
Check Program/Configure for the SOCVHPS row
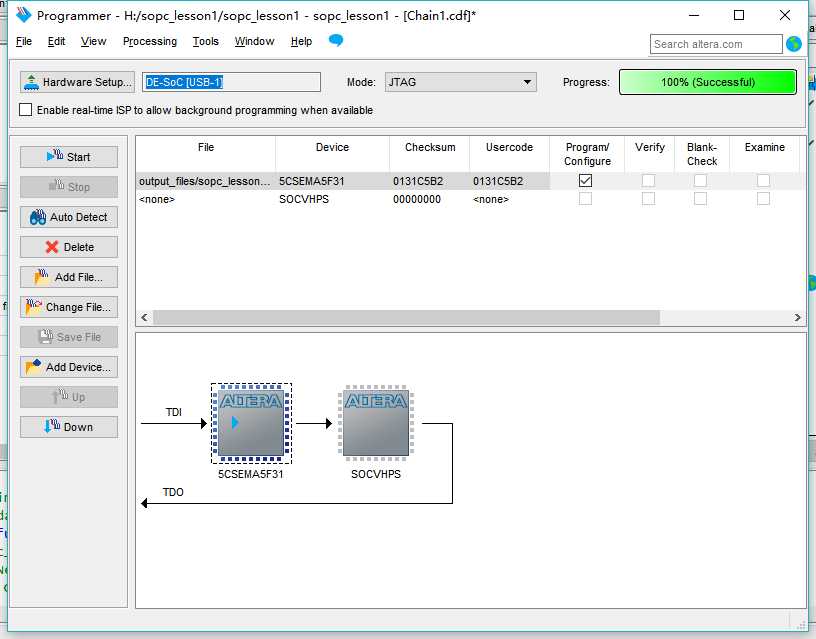click(585, 199)
